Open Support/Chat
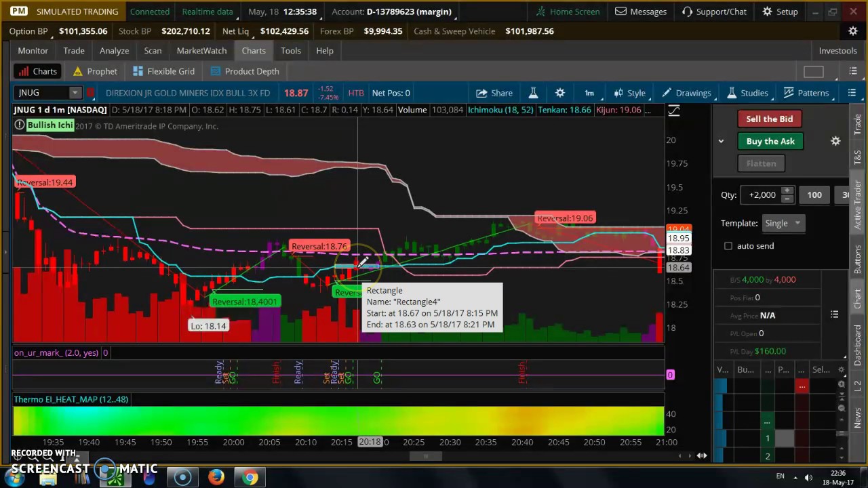This screenshot has width=868, height=488. tap(714, 12)
